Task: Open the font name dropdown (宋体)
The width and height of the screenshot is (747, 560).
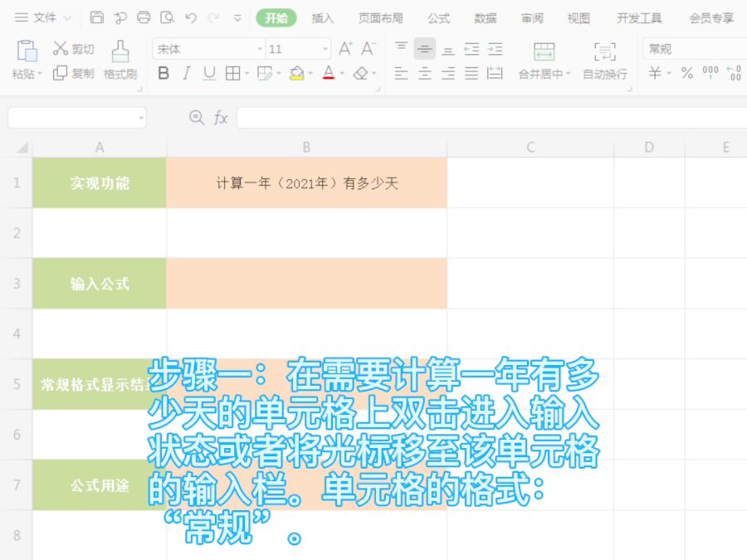Action: coord(260,49)
